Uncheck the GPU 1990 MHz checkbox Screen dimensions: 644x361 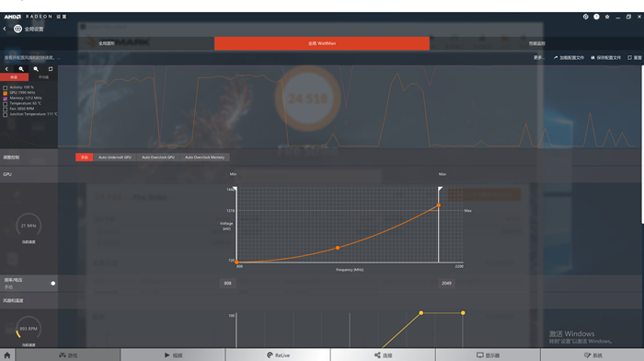tap(5, 93)
